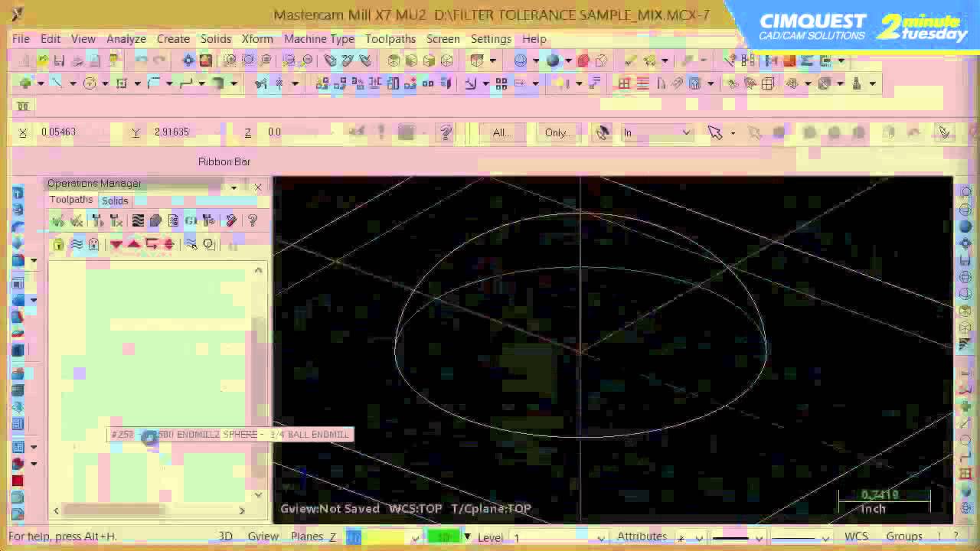Toggle operation locking with the padlock icon
The height and width of the screenshot is (551, 980).
(x=58, y=245)
